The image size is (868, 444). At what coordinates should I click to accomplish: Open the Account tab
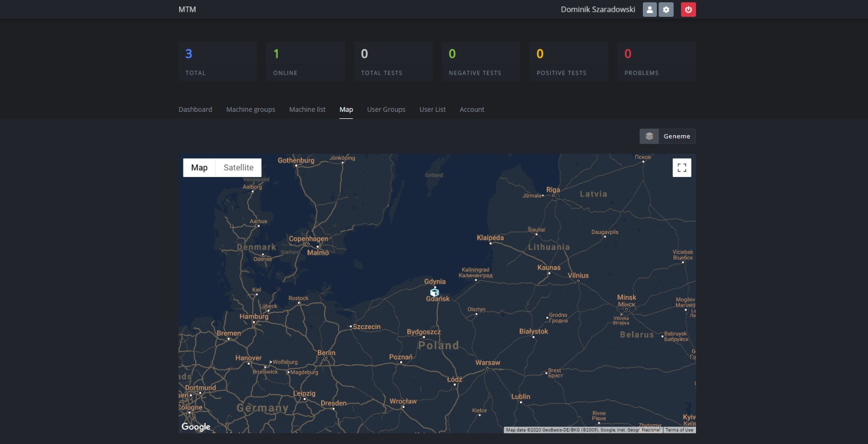pyautogui.click(x=471, y=110)
